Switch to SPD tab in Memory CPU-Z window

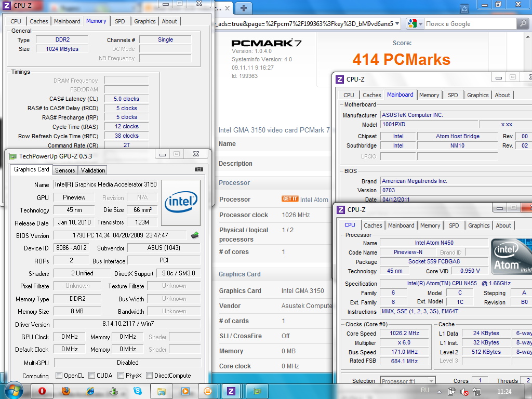click(120, 21)
